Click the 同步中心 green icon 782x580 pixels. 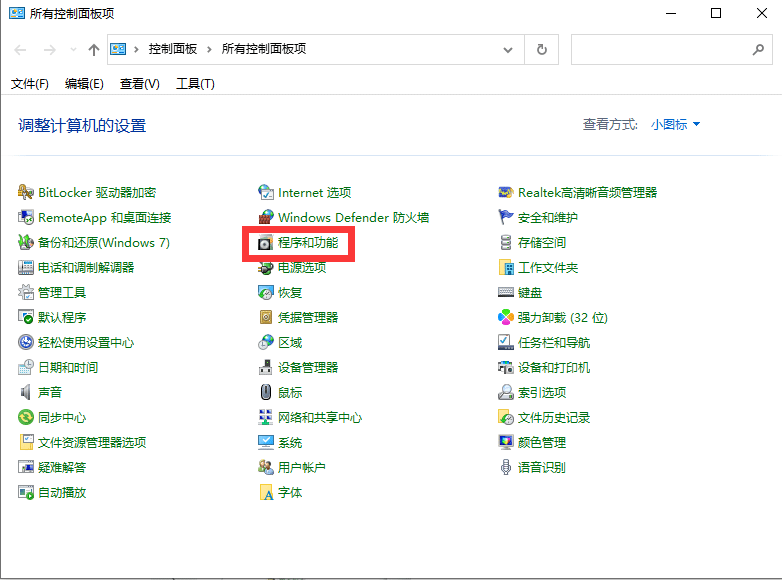click(x=25, y=417)
